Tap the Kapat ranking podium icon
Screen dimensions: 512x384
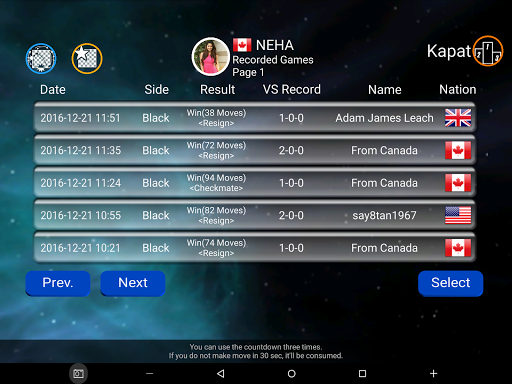point(488,51)
